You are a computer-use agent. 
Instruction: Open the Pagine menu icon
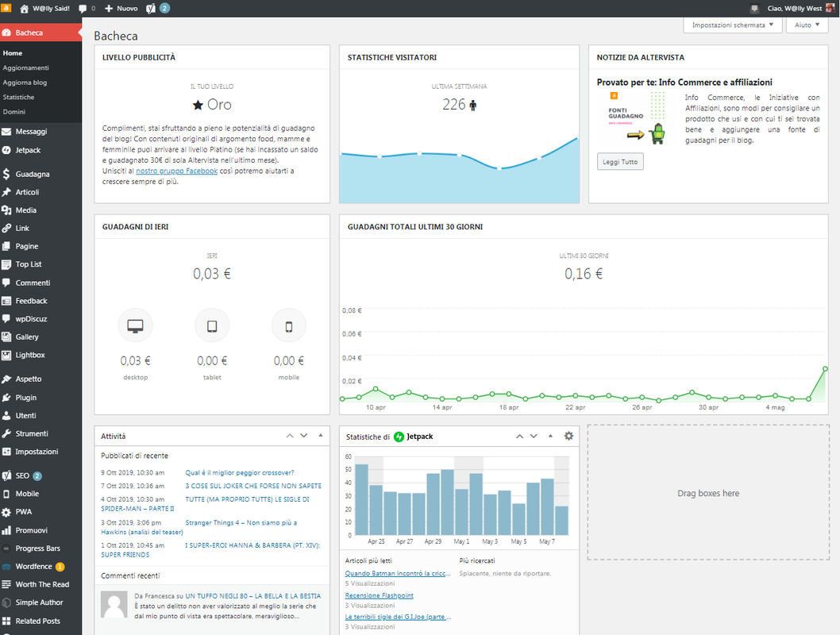[6, 246]
